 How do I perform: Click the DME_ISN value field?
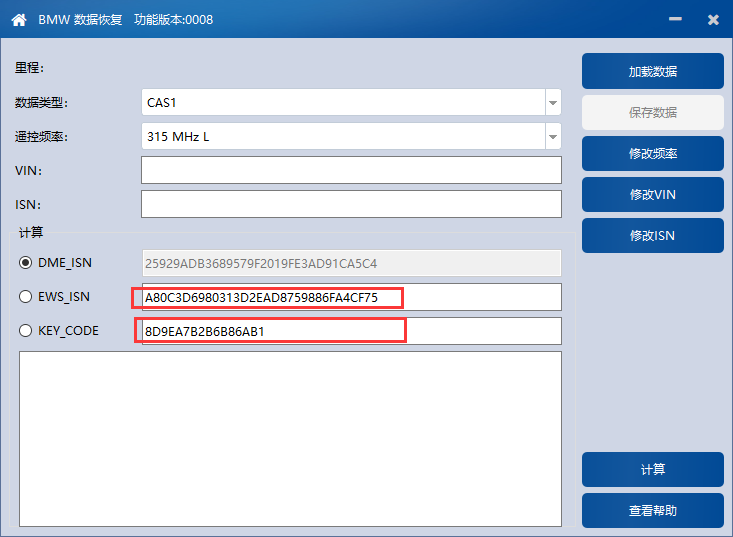tap(351, 263)
